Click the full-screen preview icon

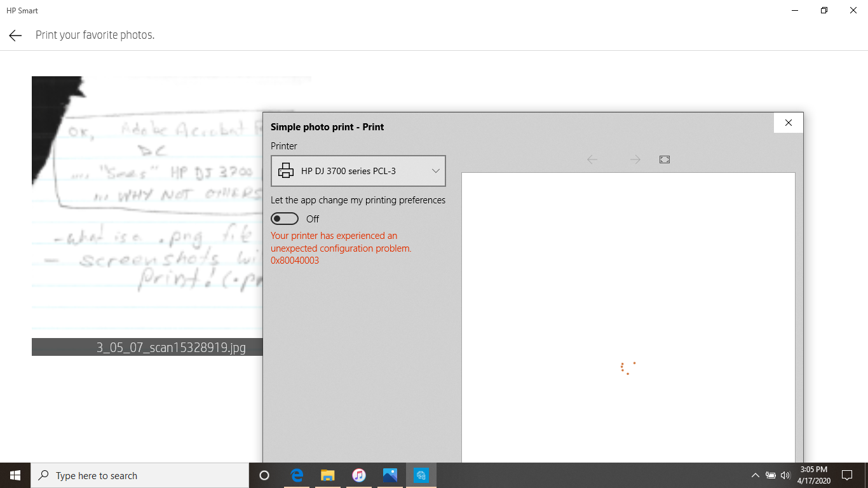click(665, 159)
